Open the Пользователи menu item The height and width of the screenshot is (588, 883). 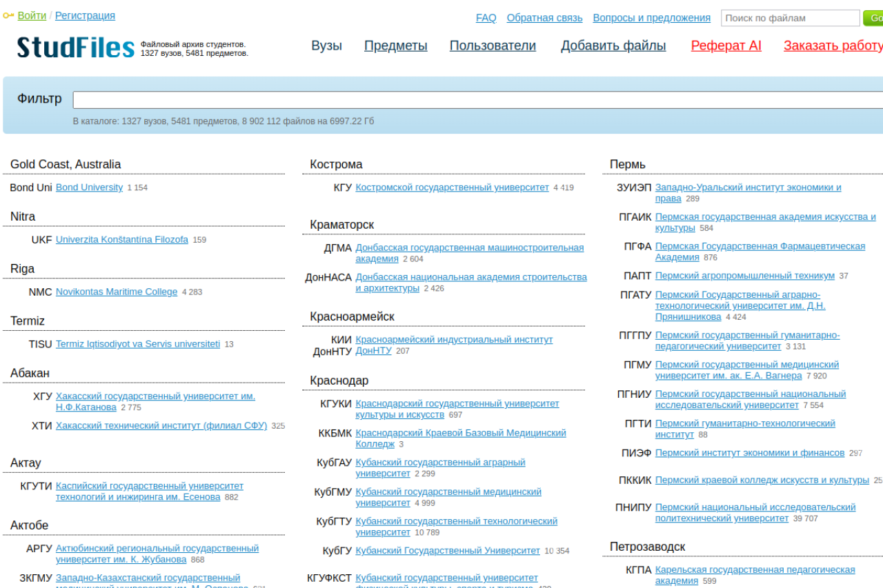(x=493, y=46)
